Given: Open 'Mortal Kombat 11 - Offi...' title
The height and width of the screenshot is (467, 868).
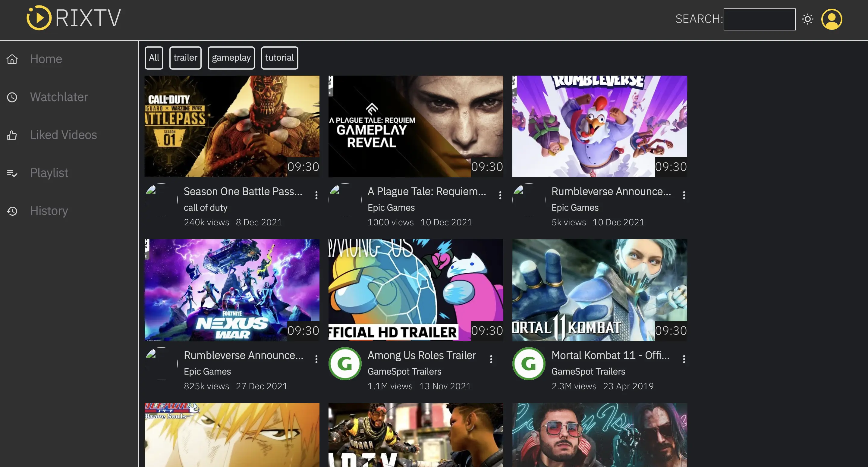Looking at the screenshot, I should point(611,355).
